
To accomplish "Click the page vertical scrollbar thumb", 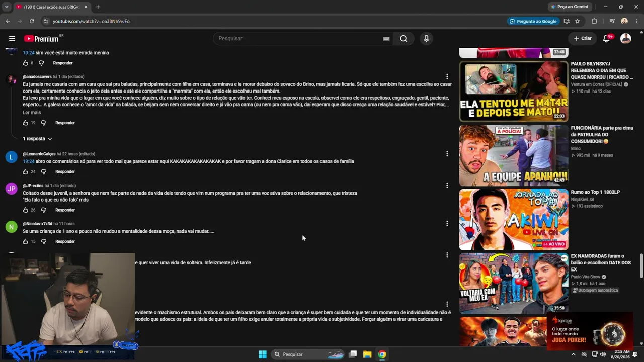I will 641,265.
